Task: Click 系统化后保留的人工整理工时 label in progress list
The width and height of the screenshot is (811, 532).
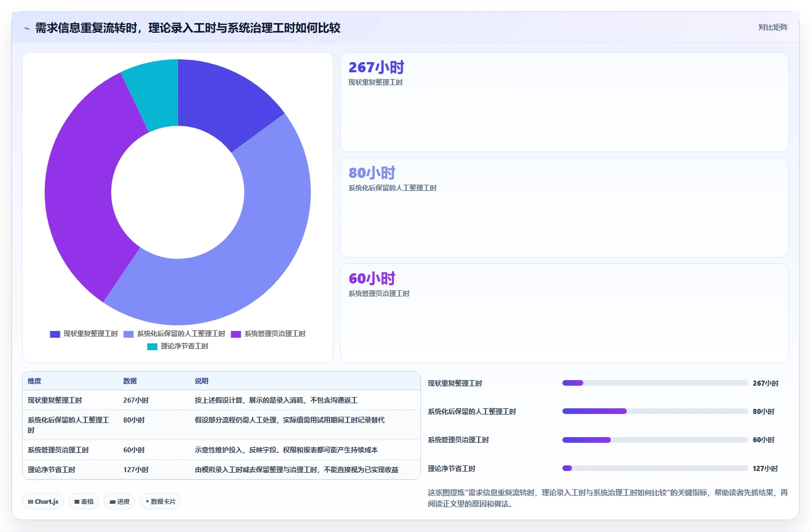Action: (x=472, y=412)
